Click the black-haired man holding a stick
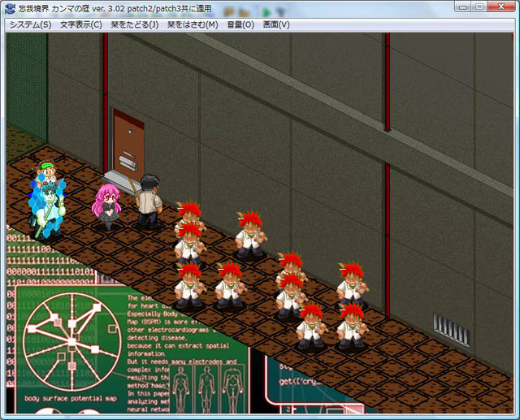Viewport: 520px width, 420px height. (x=149, y=201)
